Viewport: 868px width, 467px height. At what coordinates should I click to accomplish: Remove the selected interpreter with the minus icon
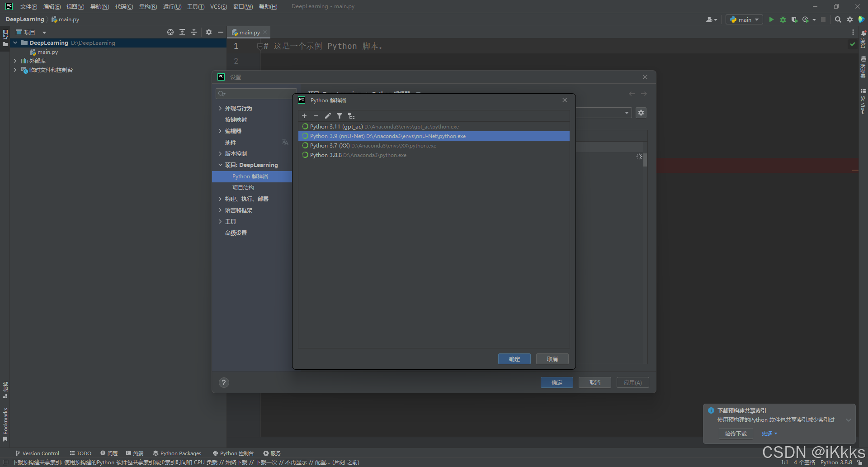pos(316,116)
